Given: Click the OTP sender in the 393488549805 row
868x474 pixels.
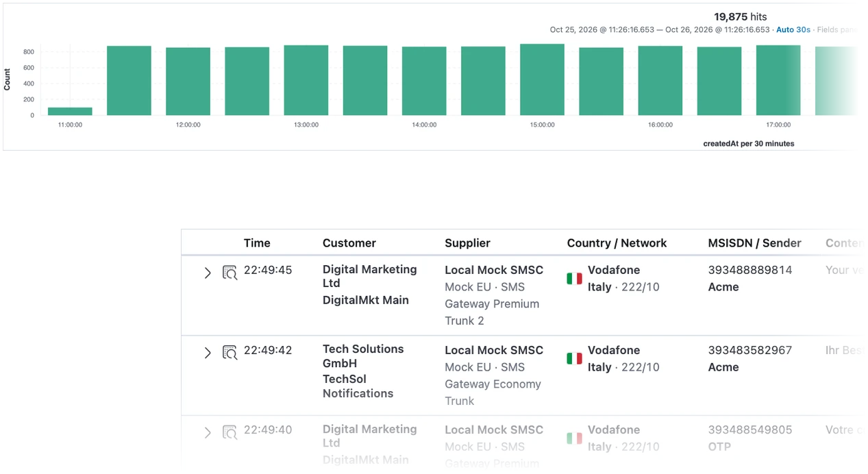Looking at the screenshot, I should pos(719,447).
